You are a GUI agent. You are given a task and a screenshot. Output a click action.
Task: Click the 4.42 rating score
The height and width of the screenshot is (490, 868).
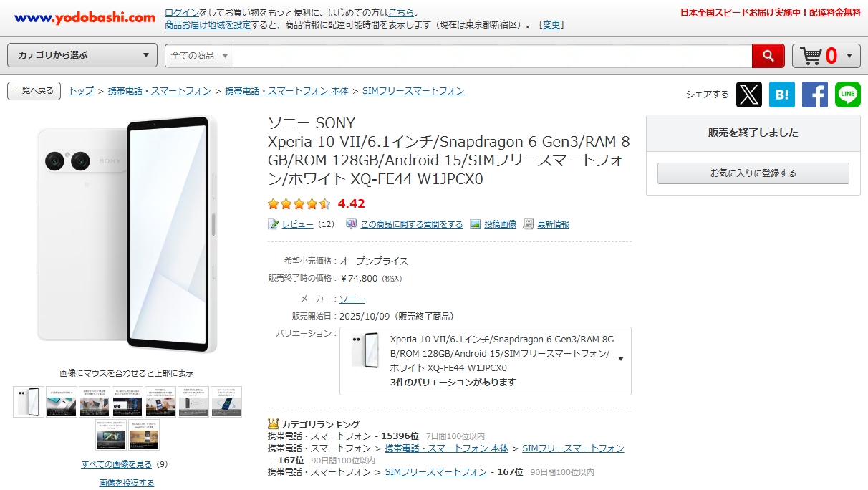point(352,203)
